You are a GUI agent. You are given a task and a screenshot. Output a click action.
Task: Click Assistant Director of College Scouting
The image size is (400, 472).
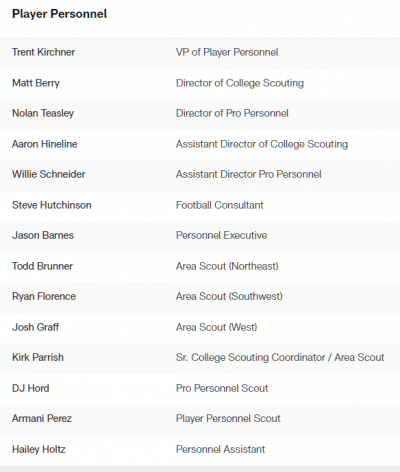(x=262, y=144)
